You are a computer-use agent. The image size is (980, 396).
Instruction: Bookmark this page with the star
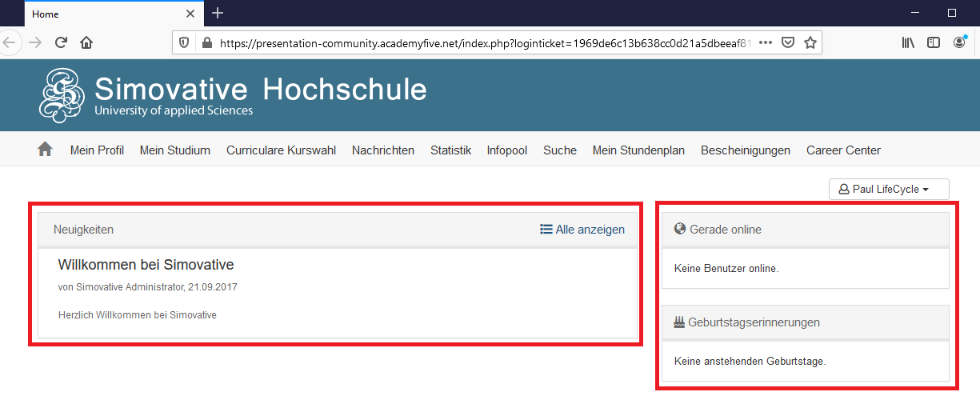point(810,42)
